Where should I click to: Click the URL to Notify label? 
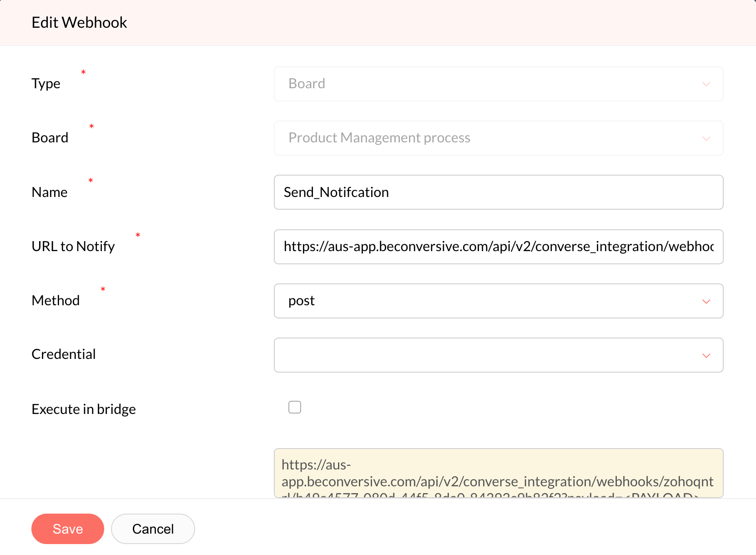click(73, 246)
